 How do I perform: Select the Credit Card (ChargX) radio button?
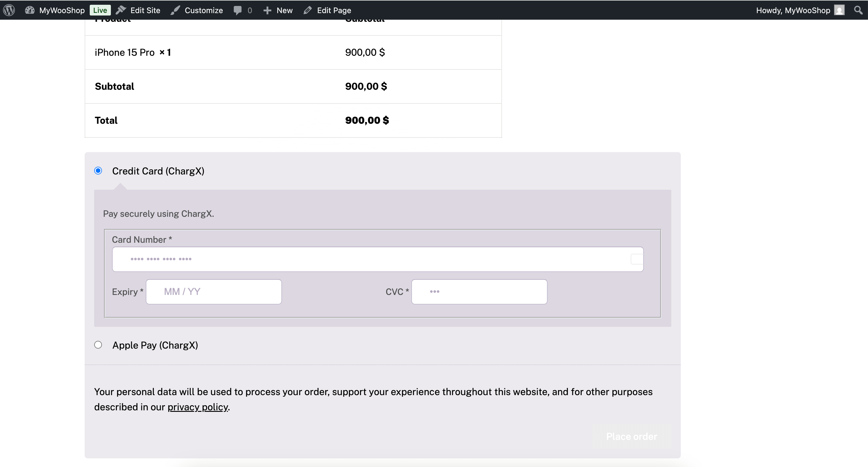click(x=98, y=171)
